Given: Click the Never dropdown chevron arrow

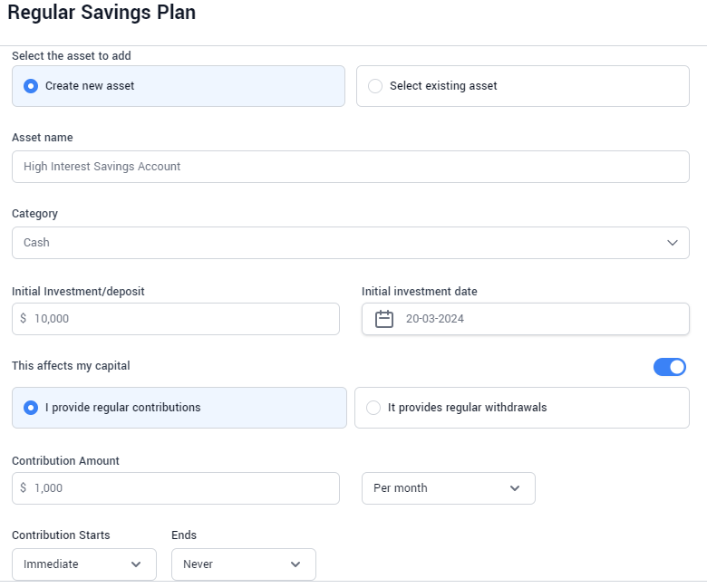Looking at the screenshot, I should click(x=295, y=564).
